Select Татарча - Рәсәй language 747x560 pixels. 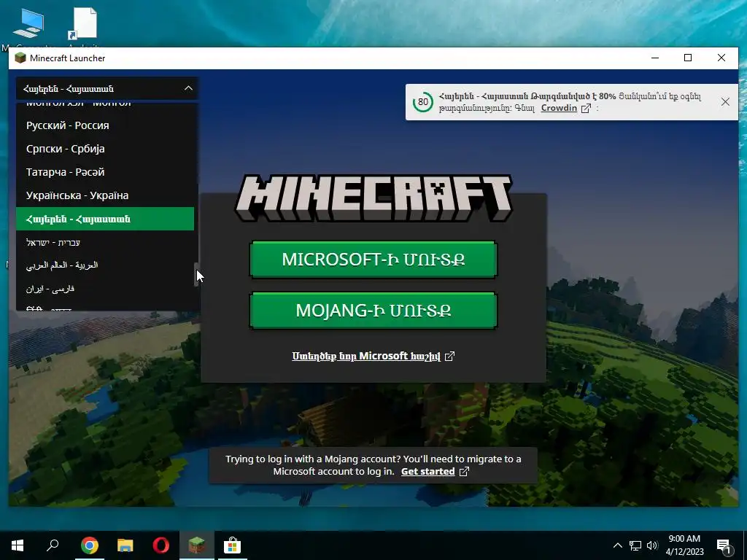click(105, 172)
